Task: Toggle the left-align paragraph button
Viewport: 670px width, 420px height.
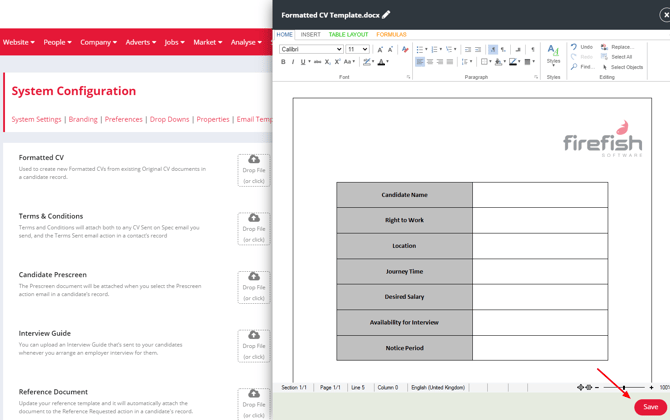Action: [x=420, y=62]
